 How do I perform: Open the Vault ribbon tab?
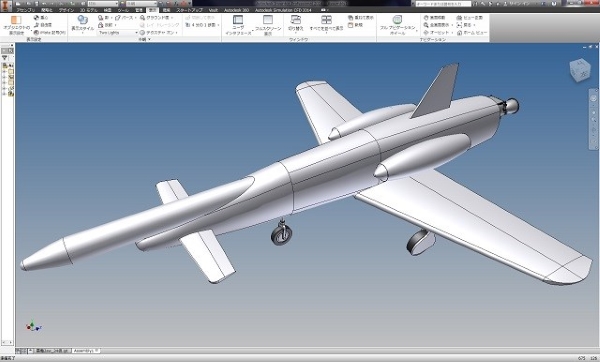tap(213, 10)
